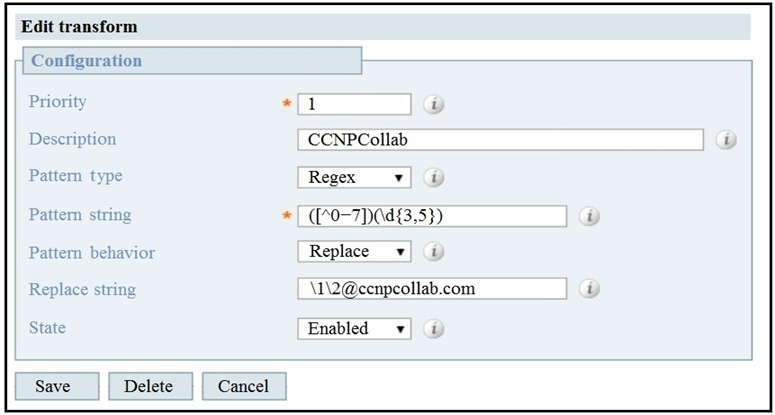Expand the Pattern behavior Replace dropdown
775x415 pixels.
[354, 252]
